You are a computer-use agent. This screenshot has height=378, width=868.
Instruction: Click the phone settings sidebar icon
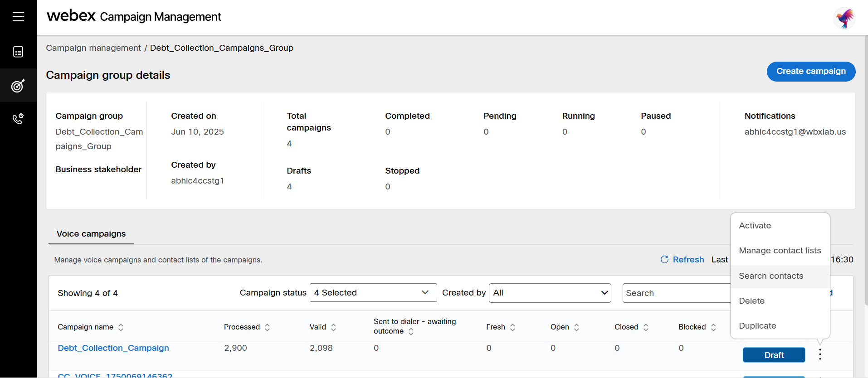[18, 119]
